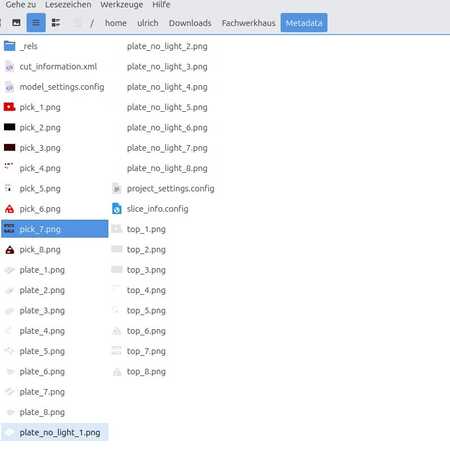The height and width of the screenshot is (450, 450).
Task: Click plate_5.png thumbnail icon
Action: pyautogui.click(x=10, y=351)
